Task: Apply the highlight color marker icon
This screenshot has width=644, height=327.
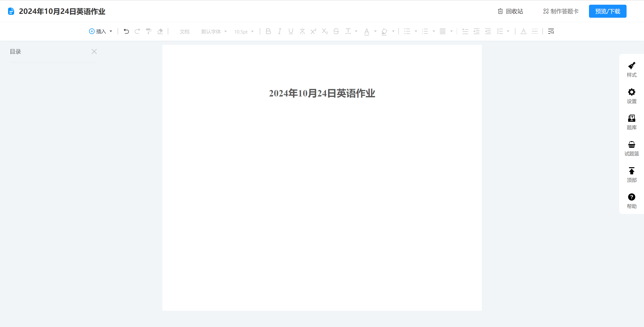Action: pyautogui.click(x=384, y=32)
